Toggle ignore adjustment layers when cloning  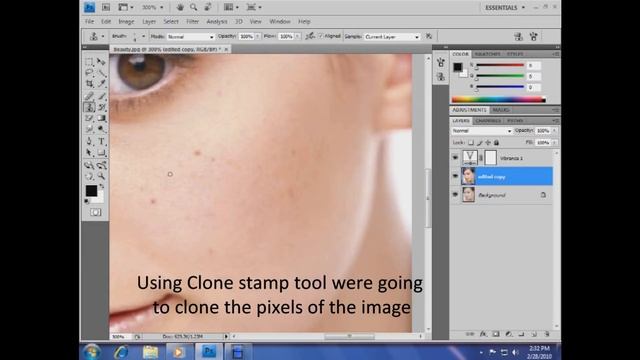point(429,36)
